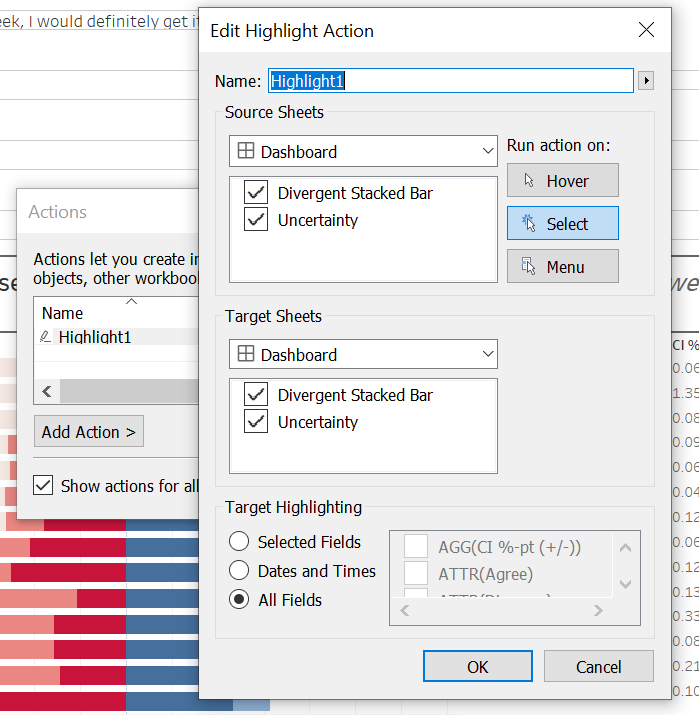Click the Hover run action button

(x=562, y=181)
